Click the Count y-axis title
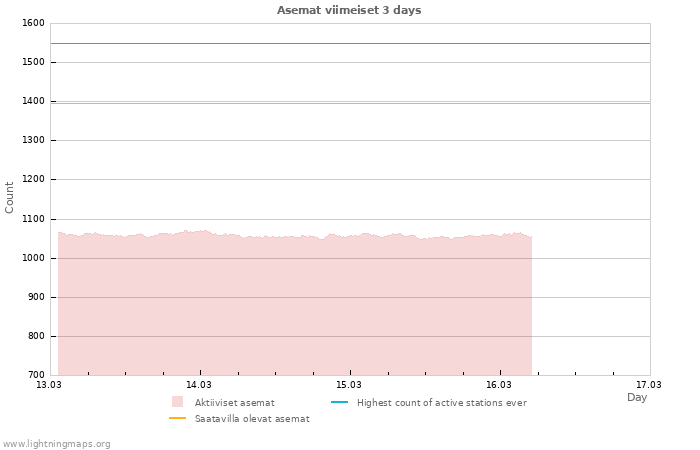 click(10, 197)
